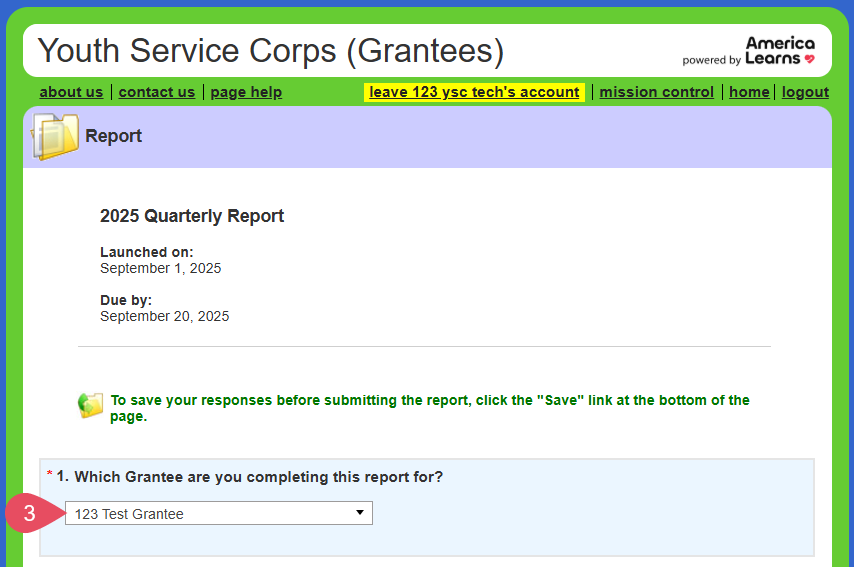Click the 'Report' section header text
Screen dimensions: 854x567
113,136
